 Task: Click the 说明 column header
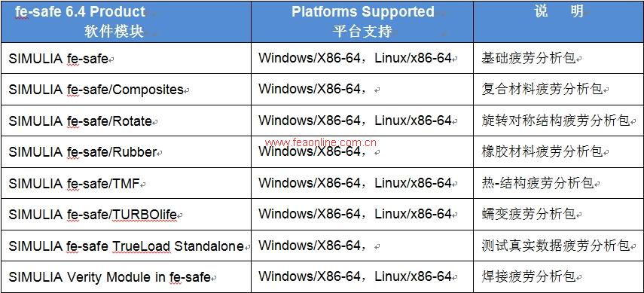point(559,21)
